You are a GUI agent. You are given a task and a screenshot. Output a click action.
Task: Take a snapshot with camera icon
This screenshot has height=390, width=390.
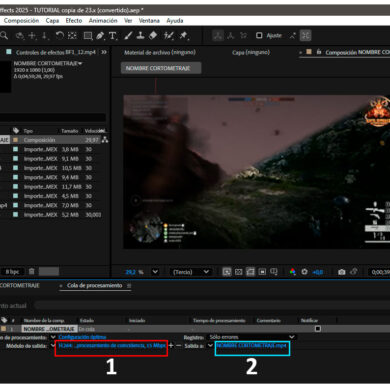click(x=342, y=272)
